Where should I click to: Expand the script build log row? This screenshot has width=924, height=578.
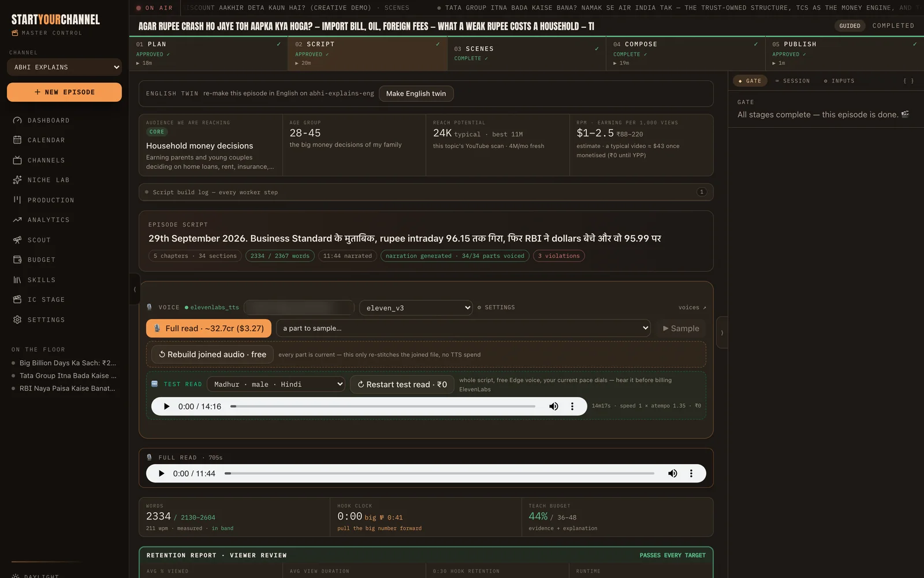click(426, 192)
